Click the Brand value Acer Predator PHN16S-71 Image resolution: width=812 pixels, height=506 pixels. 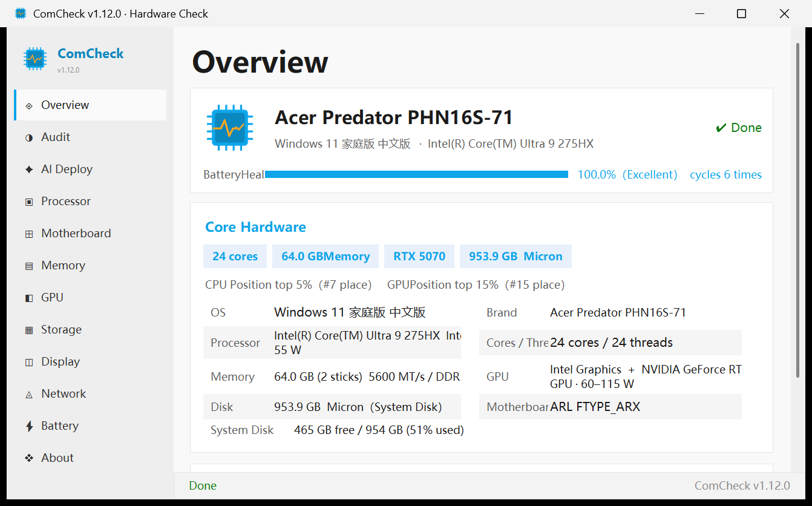coord(618,312)
